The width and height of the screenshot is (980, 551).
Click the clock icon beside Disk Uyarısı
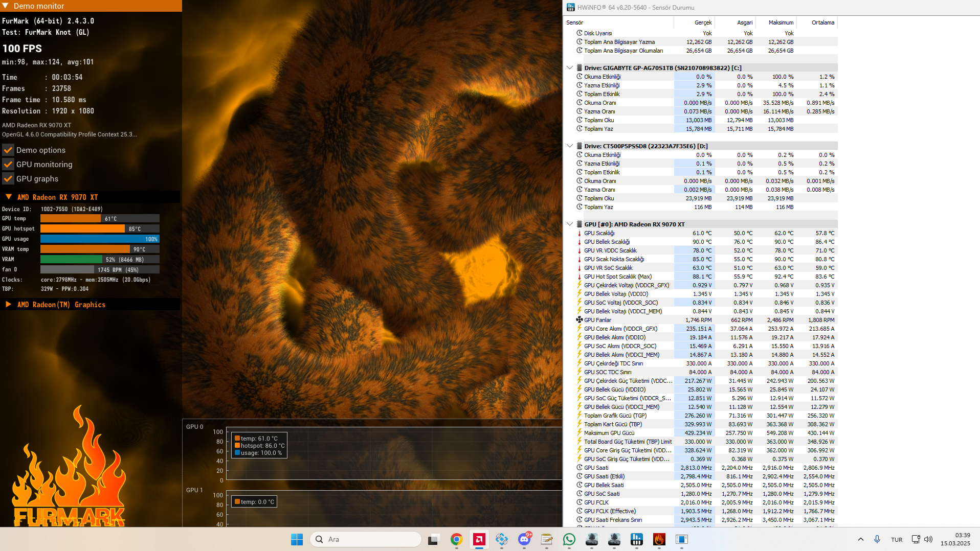tap(580, 33)
